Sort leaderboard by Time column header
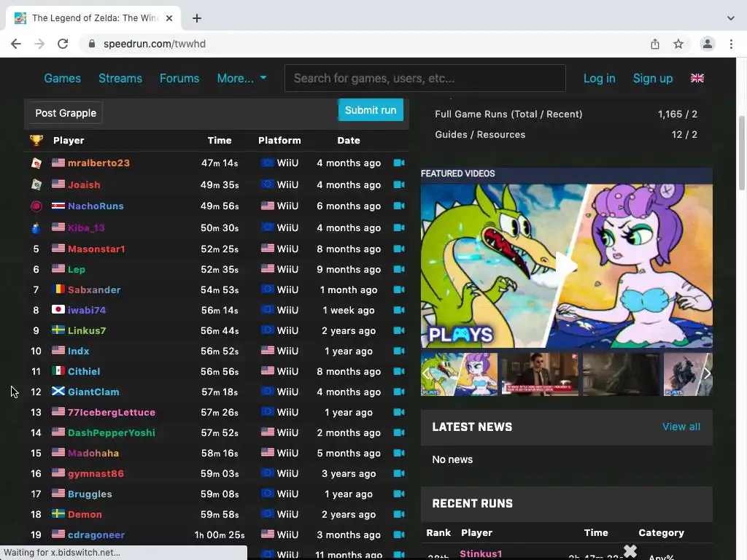 click(x=220, y=141)
